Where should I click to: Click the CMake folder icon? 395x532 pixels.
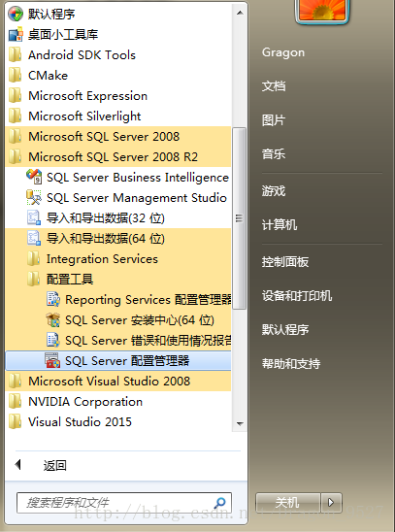coord(15,75)
